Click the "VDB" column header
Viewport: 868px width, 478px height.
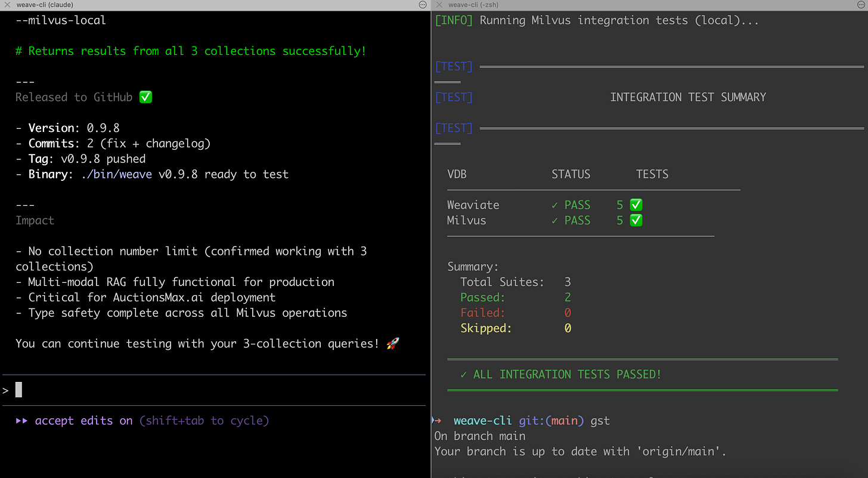[457, 174]
